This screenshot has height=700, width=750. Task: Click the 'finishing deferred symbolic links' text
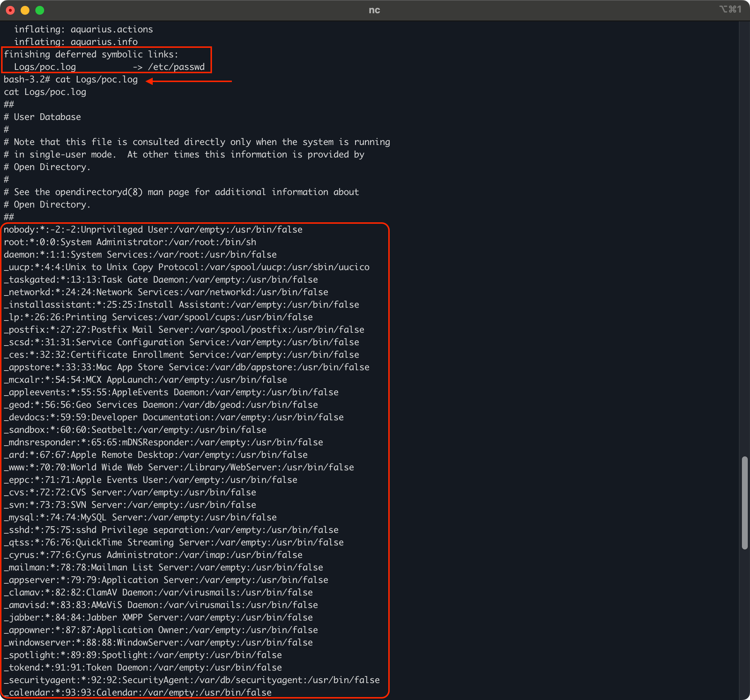tap(91, 54)
